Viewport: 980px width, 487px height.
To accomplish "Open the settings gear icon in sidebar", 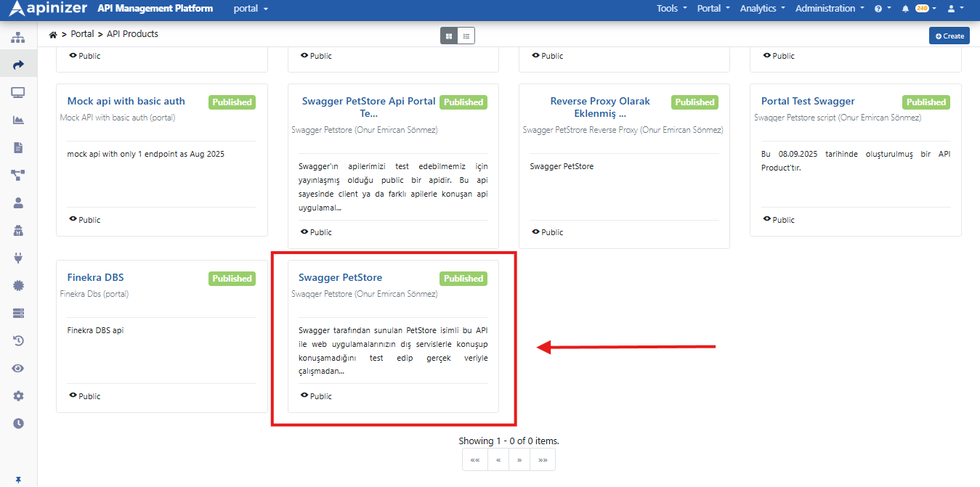I will 18,396.
